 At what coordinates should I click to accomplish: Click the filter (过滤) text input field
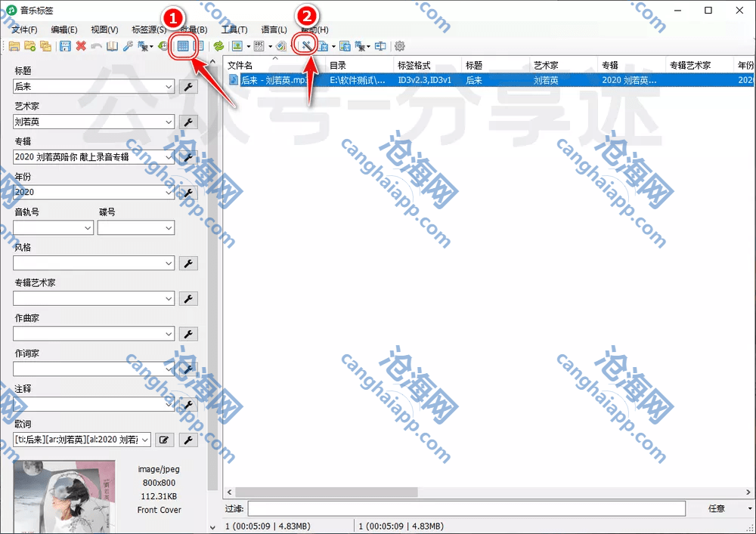466,508
